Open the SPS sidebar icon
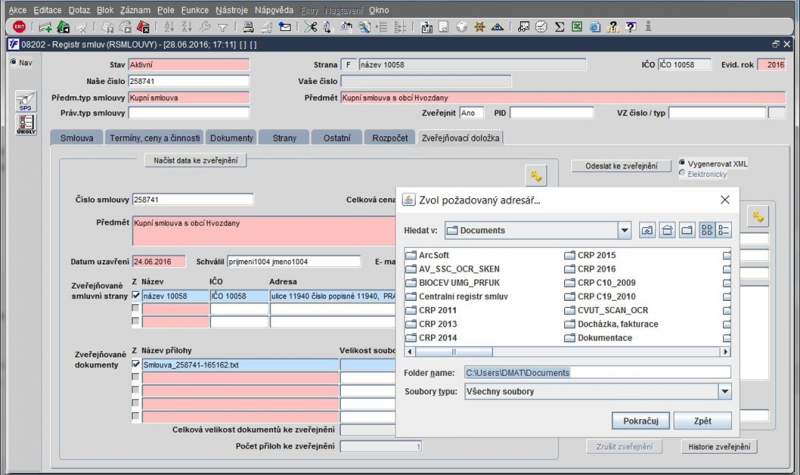800x475 pixels. [25, 102]
